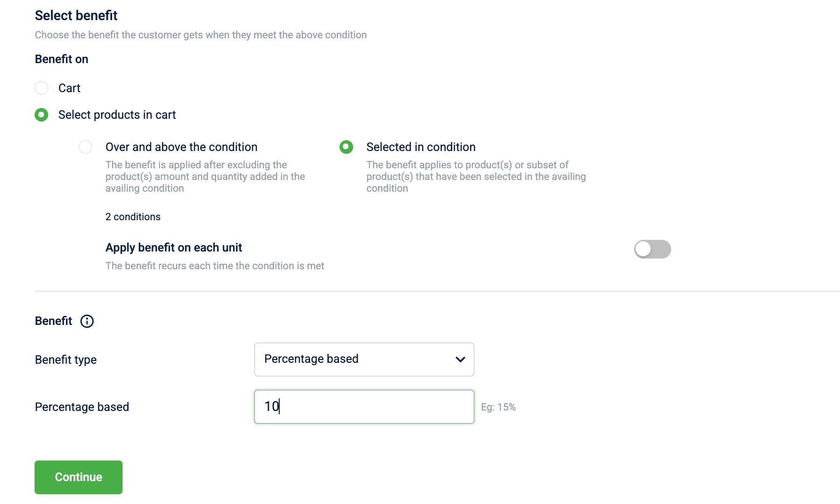
Task: Click the Benefit info icon
Action: (x=87, y=321)
